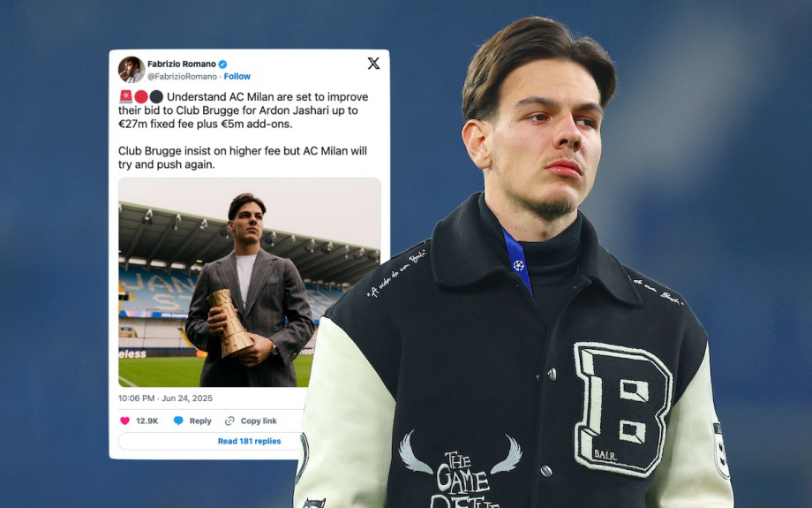Open Fabrizio Romano's profile avatar
The width and height of the screenshot is (812, 508).
131,70
